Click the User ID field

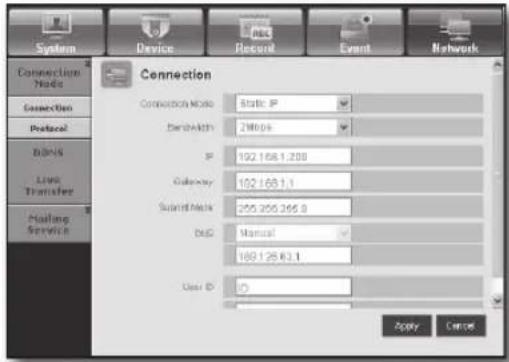pos(293,287)
